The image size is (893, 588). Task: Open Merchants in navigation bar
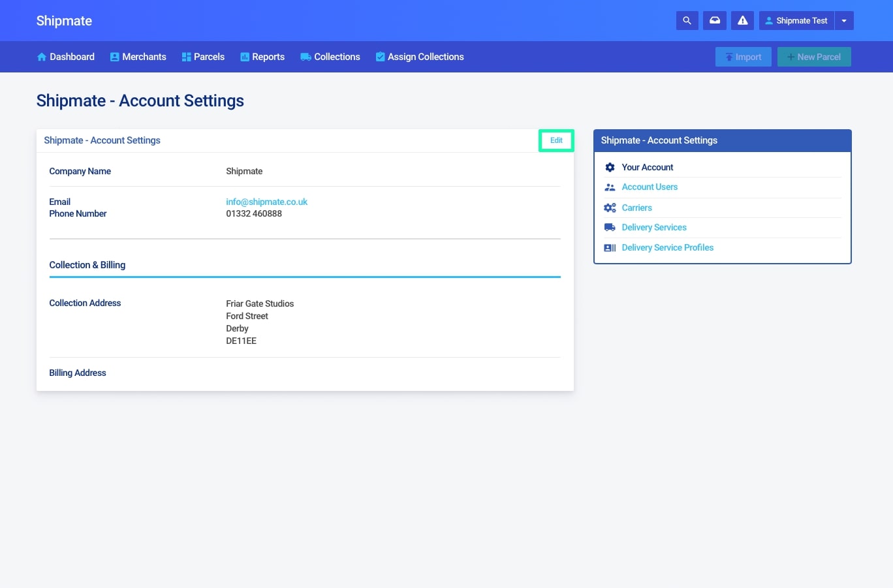point(138,57)
